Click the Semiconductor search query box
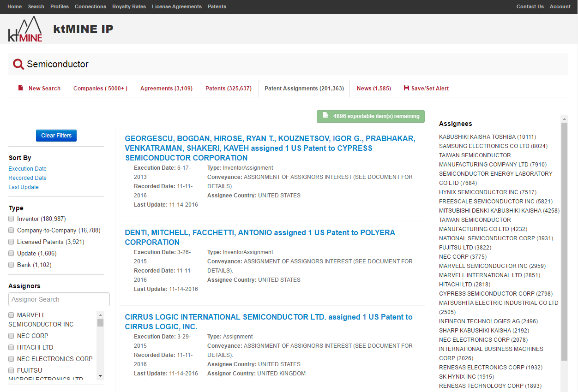 pyautogui.click(x=288, y=64)
